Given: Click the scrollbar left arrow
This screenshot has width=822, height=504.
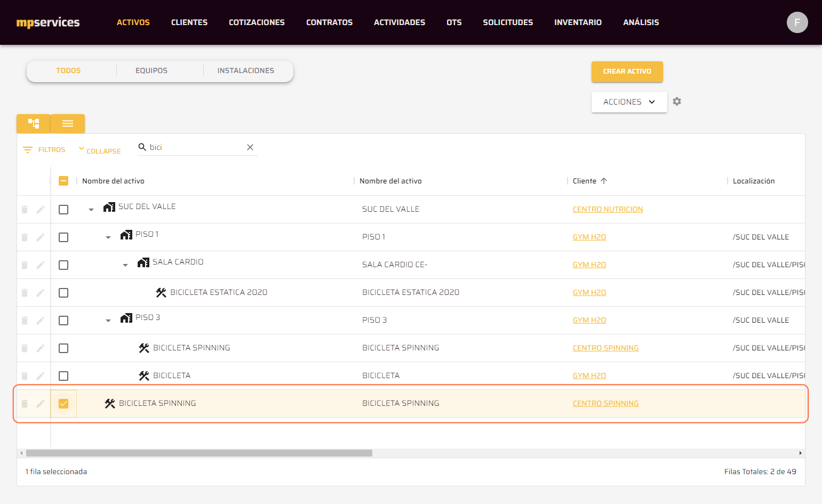Looking at the screenshot, I should coord(21,453).
